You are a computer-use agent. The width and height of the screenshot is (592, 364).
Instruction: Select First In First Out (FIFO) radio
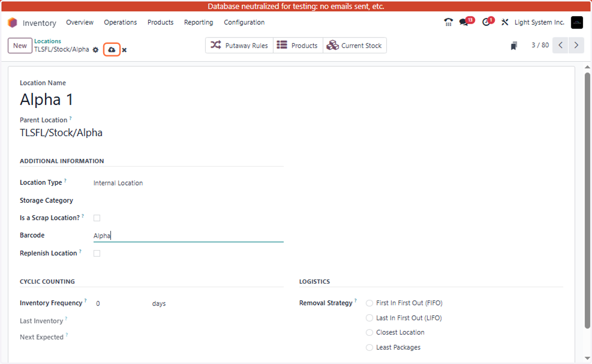coord(370,303)
